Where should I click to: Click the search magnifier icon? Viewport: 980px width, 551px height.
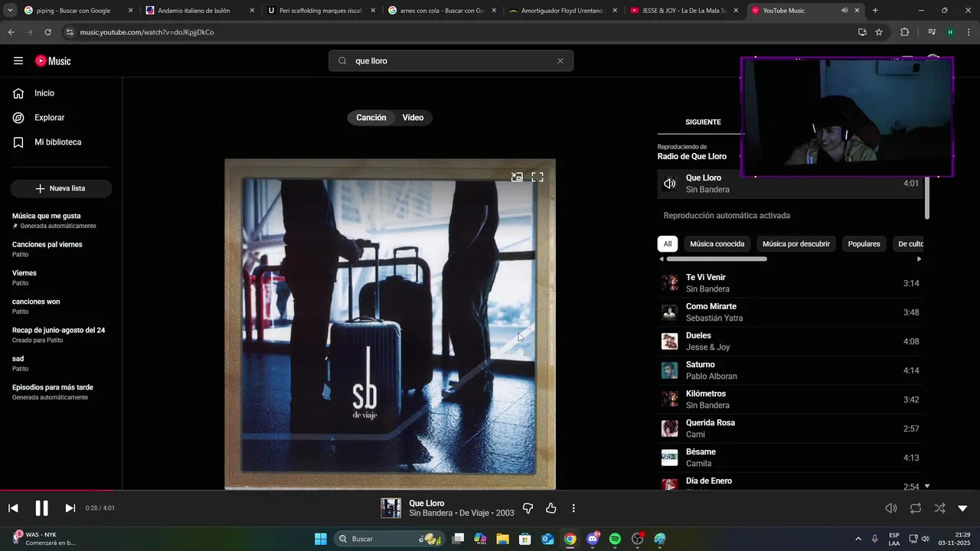[342, 61]
